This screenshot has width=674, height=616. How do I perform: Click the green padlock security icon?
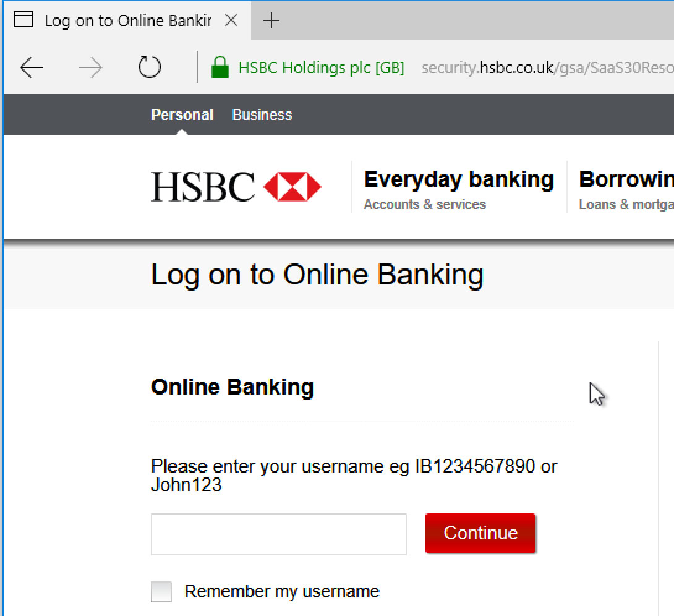(x=220, y=67)
